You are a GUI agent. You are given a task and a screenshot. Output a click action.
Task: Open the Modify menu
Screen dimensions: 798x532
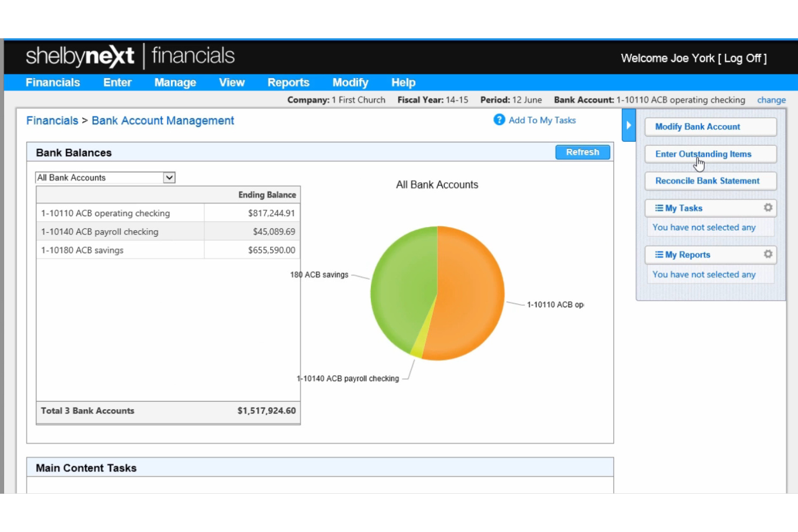350,82
